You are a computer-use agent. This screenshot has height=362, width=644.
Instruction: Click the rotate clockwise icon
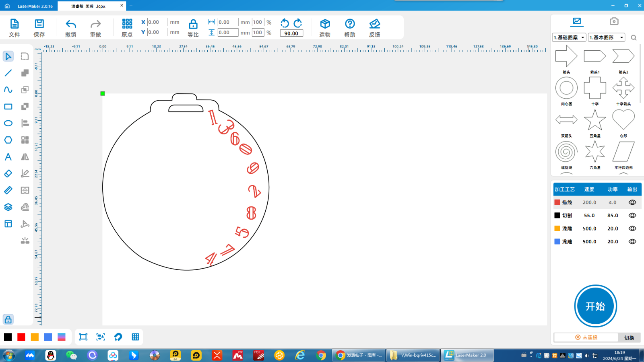[298, 23]
